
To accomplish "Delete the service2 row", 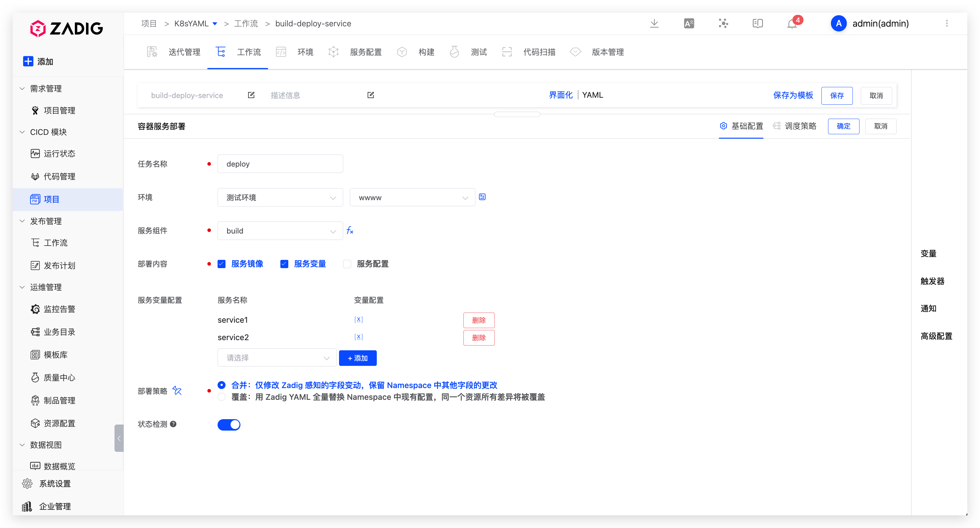I will point(479,338).
